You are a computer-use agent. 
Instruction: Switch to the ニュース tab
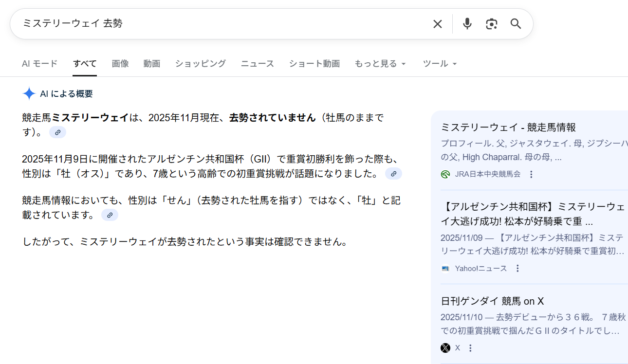coord(257,64)
